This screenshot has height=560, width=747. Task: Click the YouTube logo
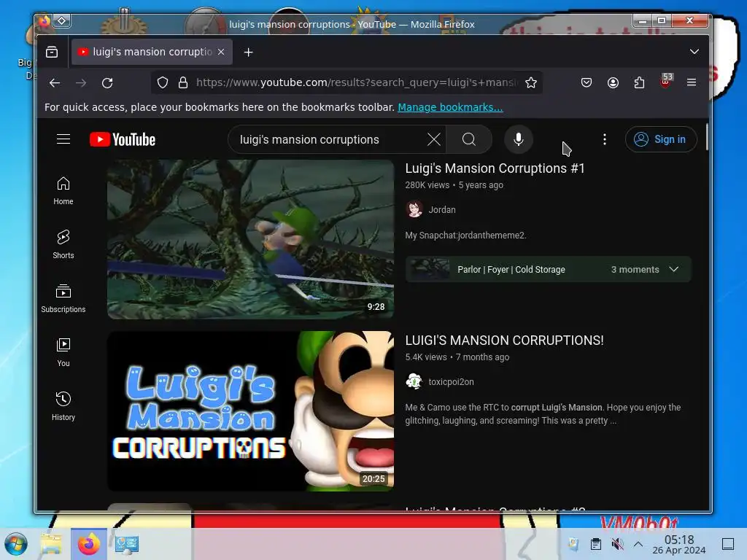123,139
